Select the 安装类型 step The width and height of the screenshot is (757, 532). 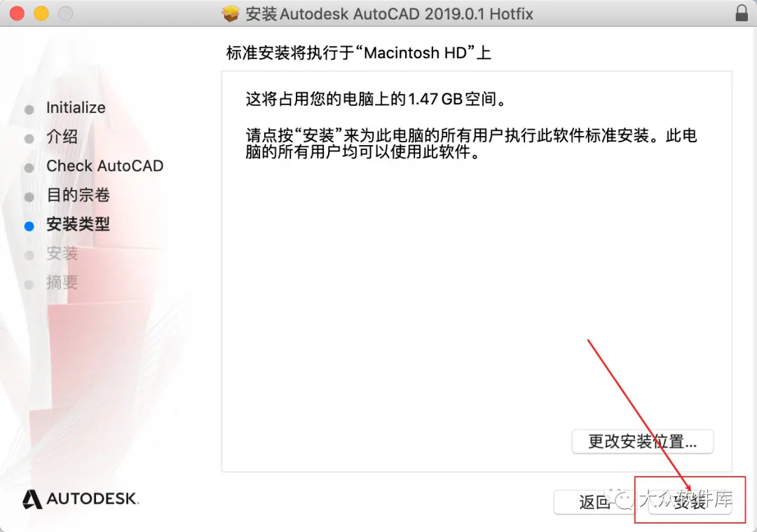pyautogui.click(x=79, y=224)
